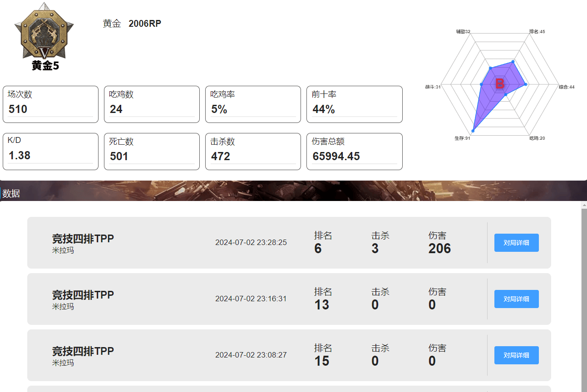This screenshot has width=587, height=392.
Task: Open 对局详细 for the 23:08:27 match
Action: [516, 355]
